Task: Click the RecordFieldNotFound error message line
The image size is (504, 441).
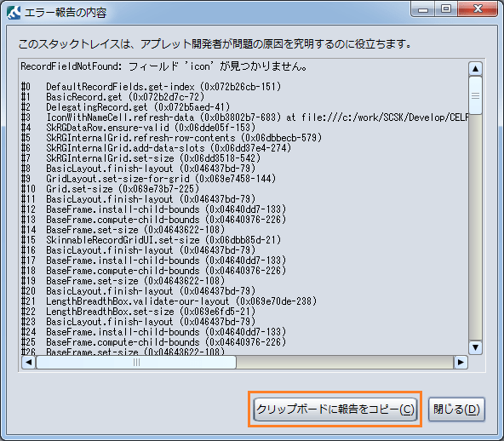Action: tap(164, 66)
